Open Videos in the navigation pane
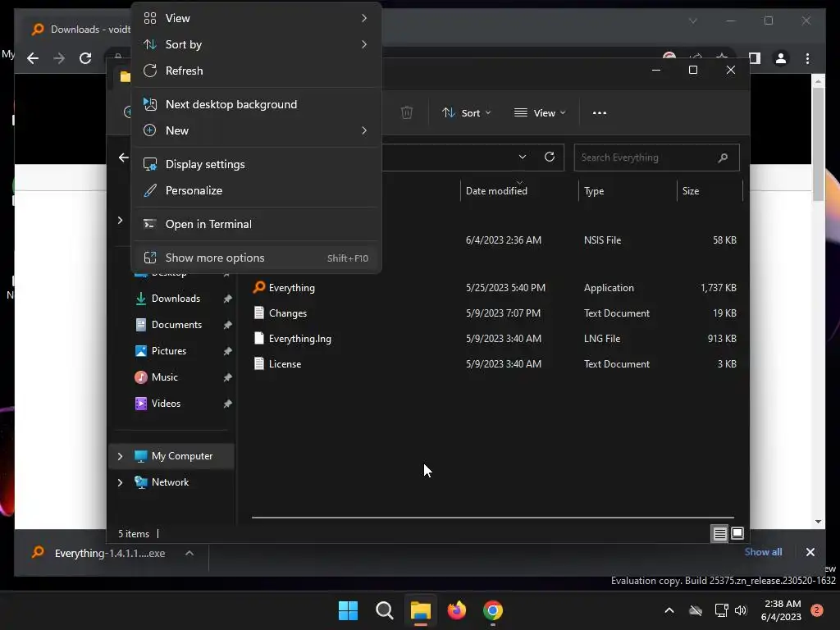The image size is (840, 630). pyautogui.click(x=166, y=404)
